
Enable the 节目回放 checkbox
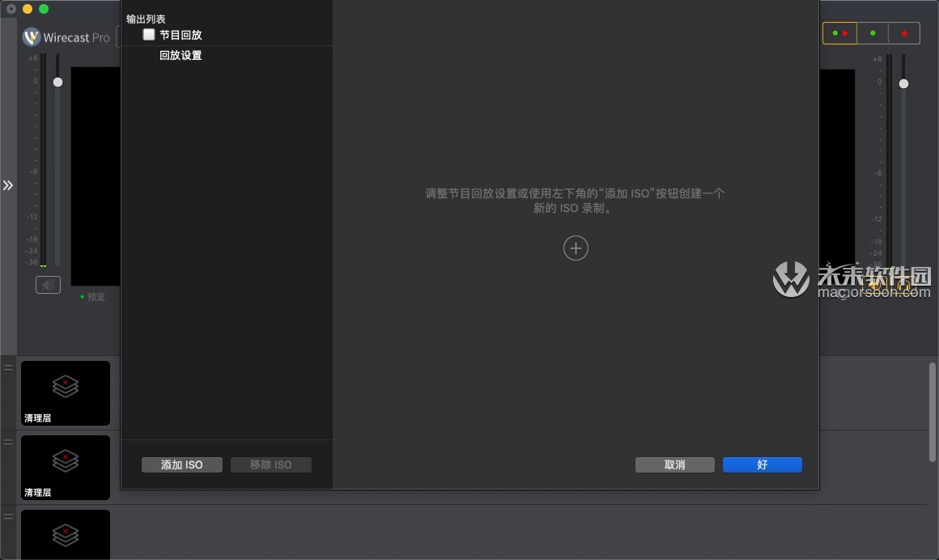[148, 35]
